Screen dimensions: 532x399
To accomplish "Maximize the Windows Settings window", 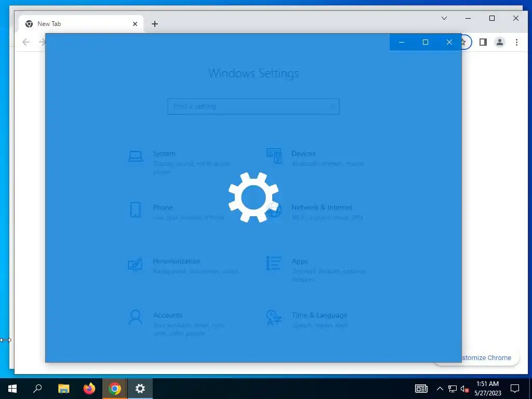I will tap(425, 42).
